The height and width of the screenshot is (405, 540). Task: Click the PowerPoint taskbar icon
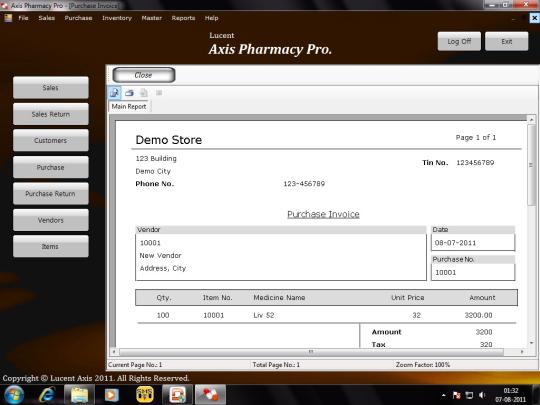pos(177,395)
